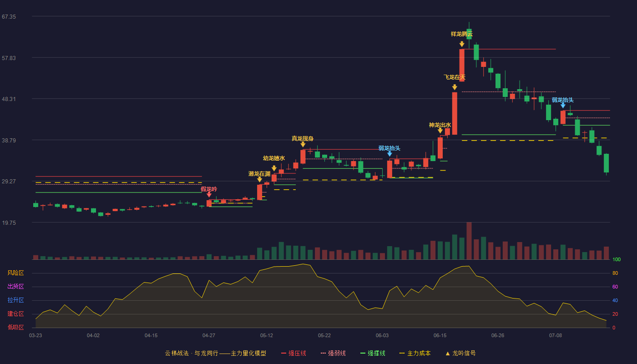
Task: Click the 80 indicator scale label
Action: 615,273
